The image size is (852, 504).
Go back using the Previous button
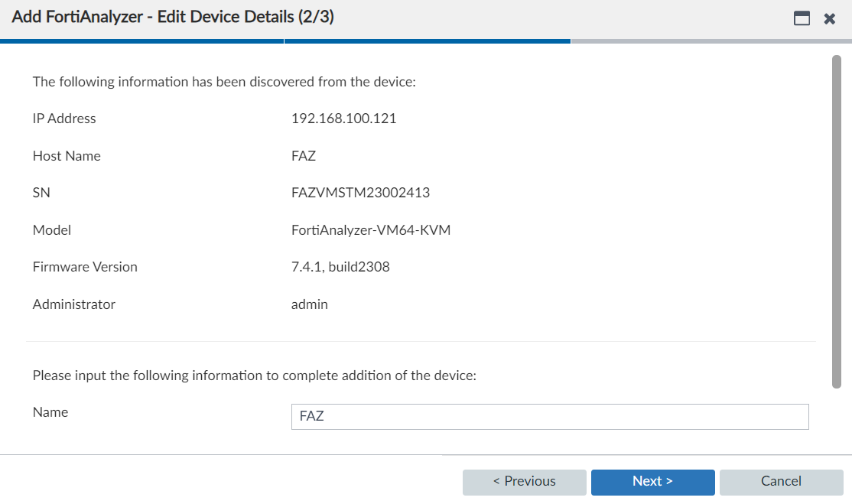(524, 482)
